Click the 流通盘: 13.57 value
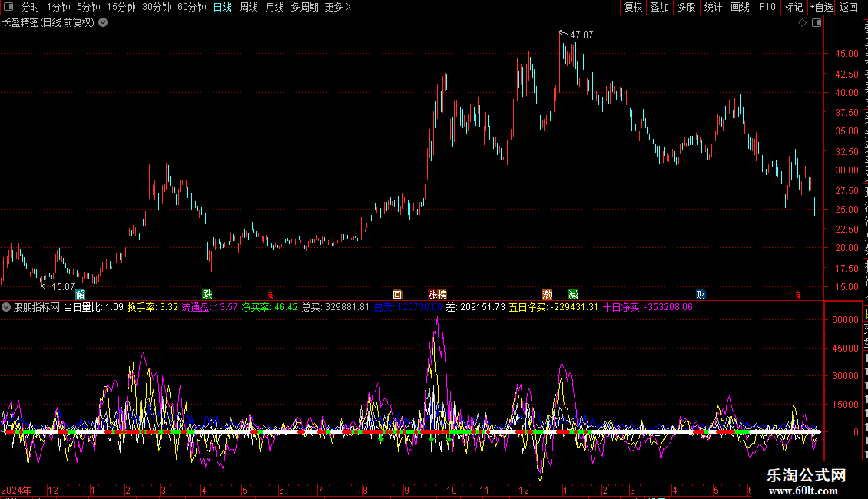The width and height of the screenshot is (868, 499). (x=210, y=307)
